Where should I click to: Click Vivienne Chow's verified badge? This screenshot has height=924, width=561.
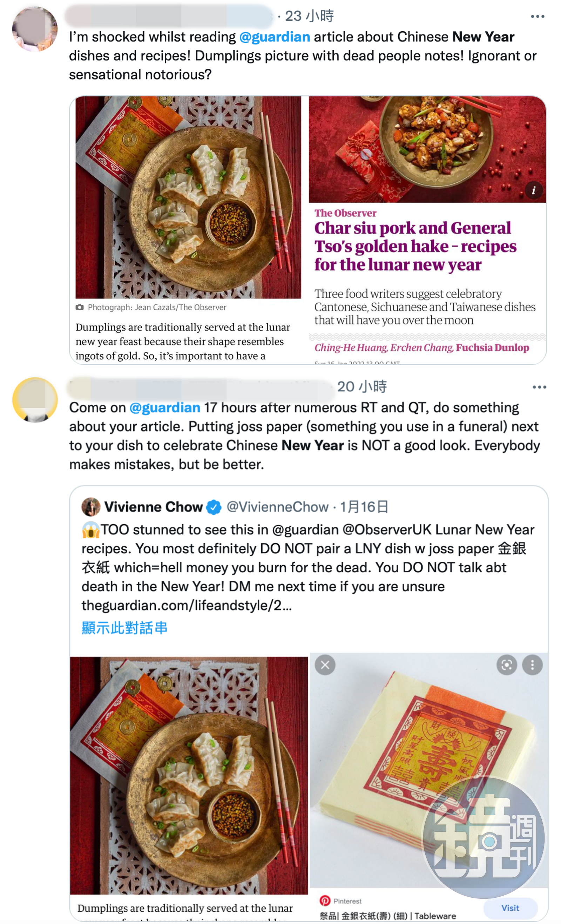[214, 507]
